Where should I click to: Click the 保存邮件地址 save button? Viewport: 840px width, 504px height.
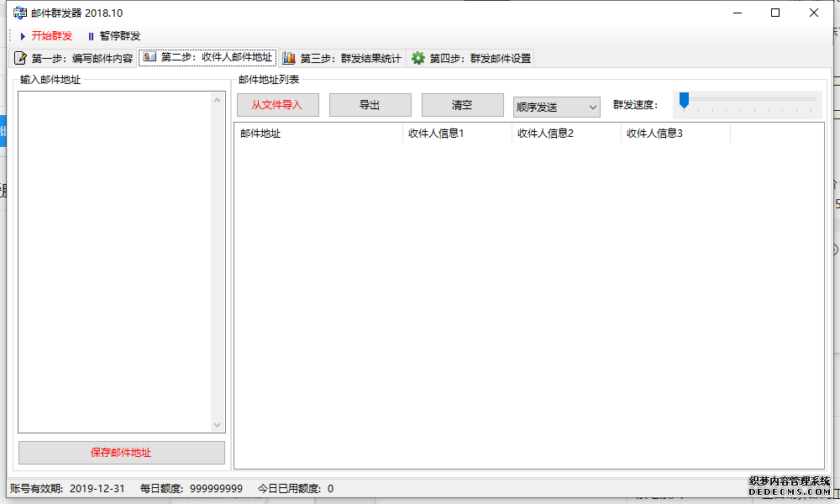coord(121,452)
